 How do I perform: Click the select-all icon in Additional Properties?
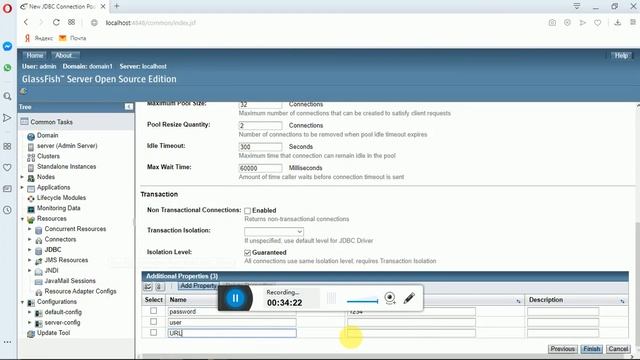[148, 287]
